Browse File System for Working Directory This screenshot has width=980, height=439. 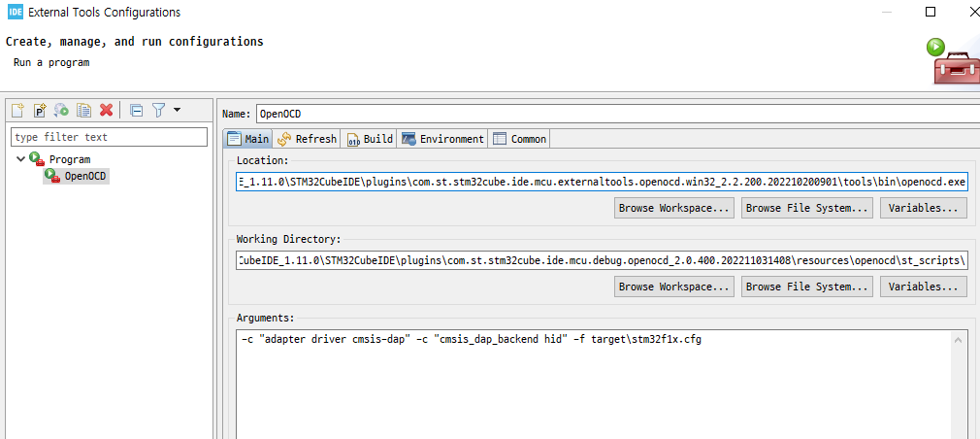[x=807, y=287]
